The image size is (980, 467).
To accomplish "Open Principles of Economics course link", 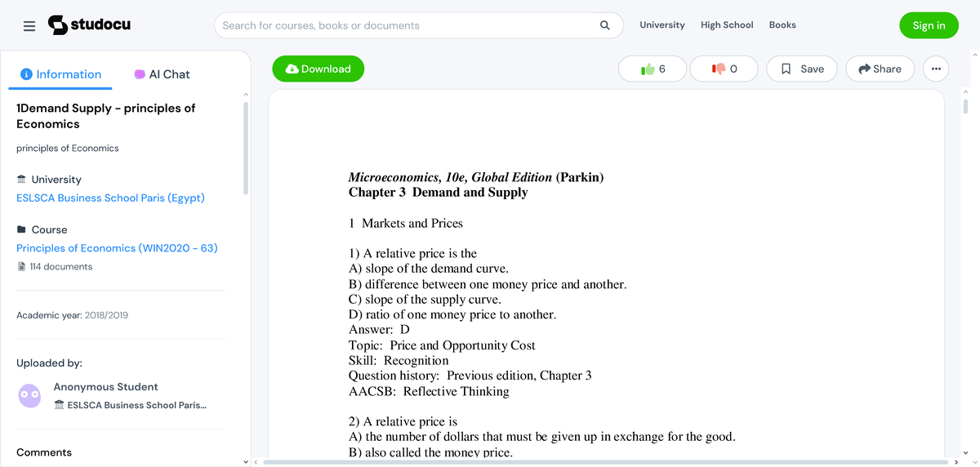I will [x=117, y=248].
